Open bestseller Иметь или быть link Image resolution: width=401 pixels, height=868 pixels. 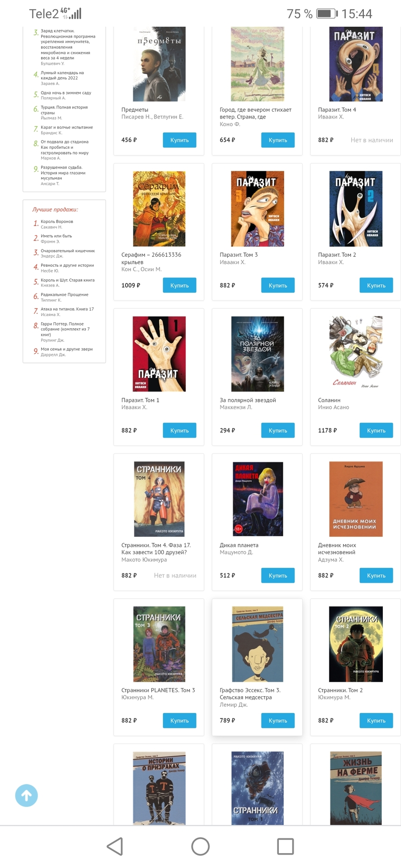[x=57, y=236]
